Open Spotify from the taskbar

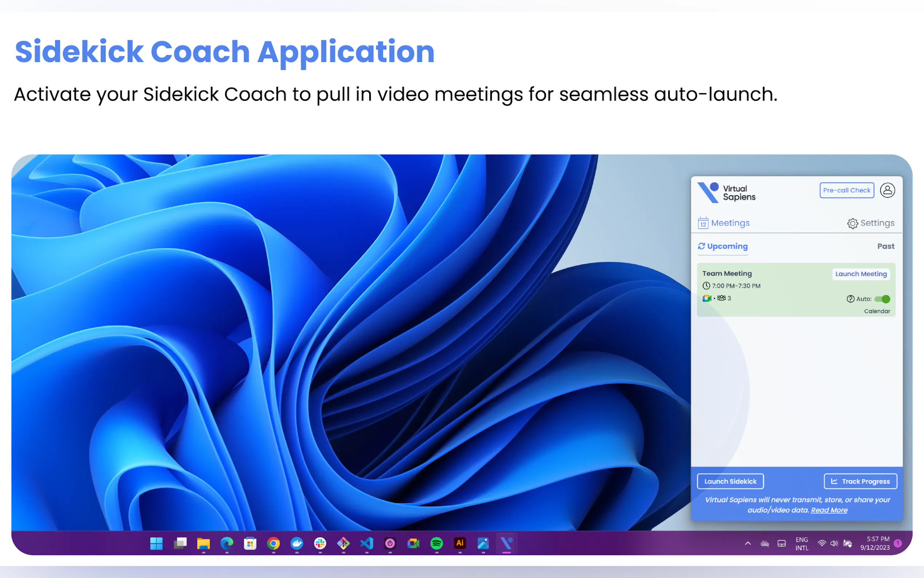436,543
